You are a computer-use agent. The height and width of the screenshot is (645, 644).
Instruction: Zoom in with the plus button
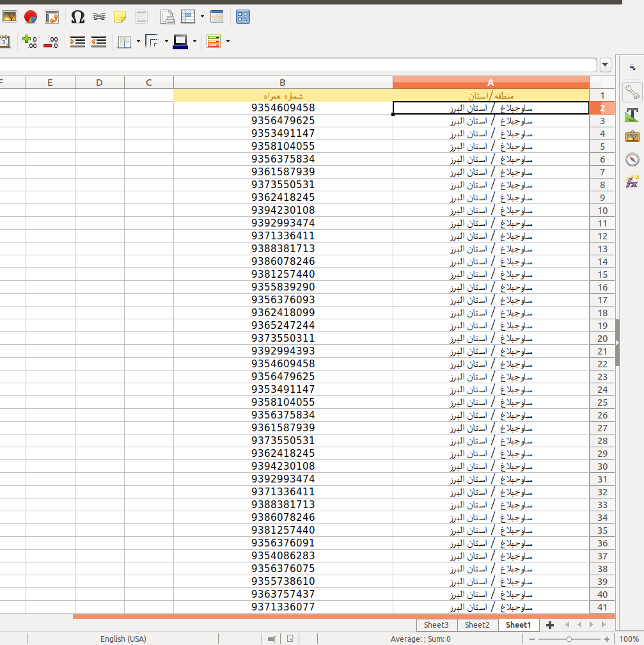pyautogui.click(x=606, y=639)
